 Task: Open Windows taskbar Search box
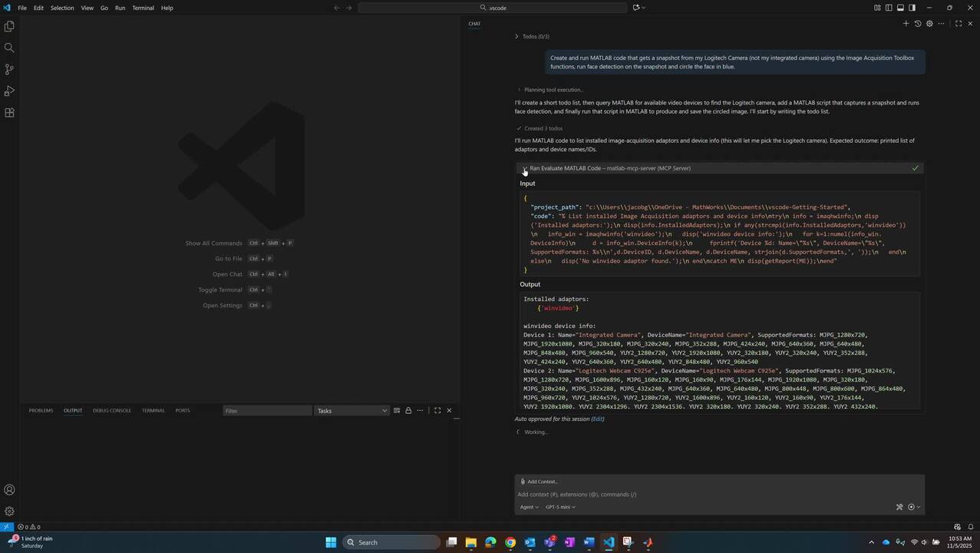(391, 542)
